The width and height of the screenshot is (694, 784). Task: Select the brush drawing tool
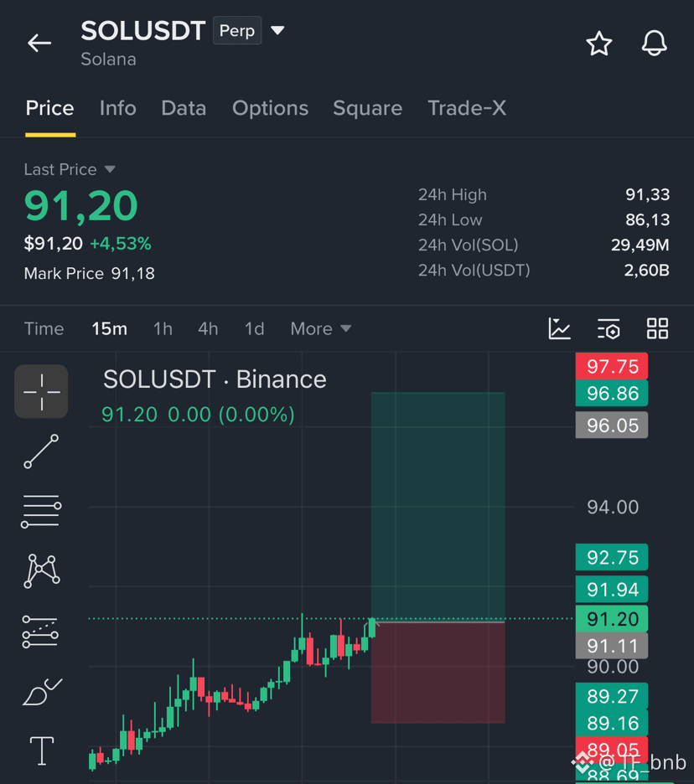click(x=42, y=692)
